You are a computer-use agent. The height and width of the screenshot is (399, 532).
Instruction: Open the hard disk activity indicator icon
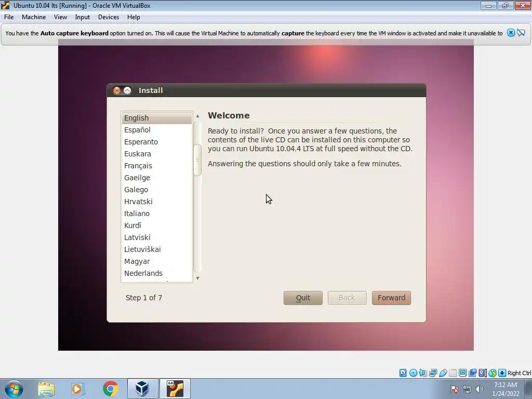point(403,373)
